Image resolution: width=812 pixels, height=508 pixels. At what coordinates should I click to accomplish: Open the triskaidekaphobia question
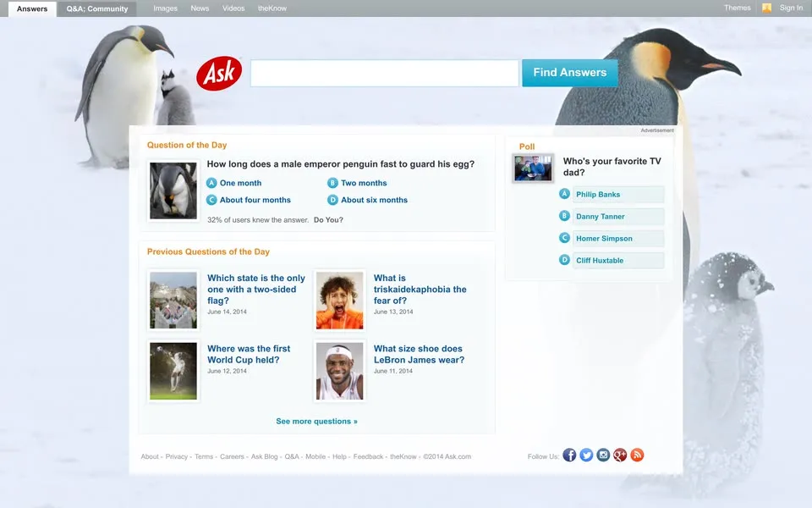420,290
